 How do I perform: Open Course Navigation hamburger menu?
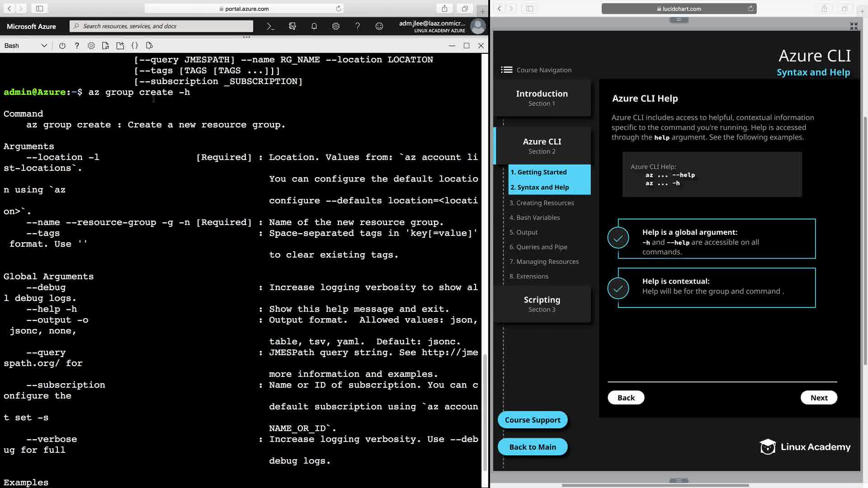[506, 70]
